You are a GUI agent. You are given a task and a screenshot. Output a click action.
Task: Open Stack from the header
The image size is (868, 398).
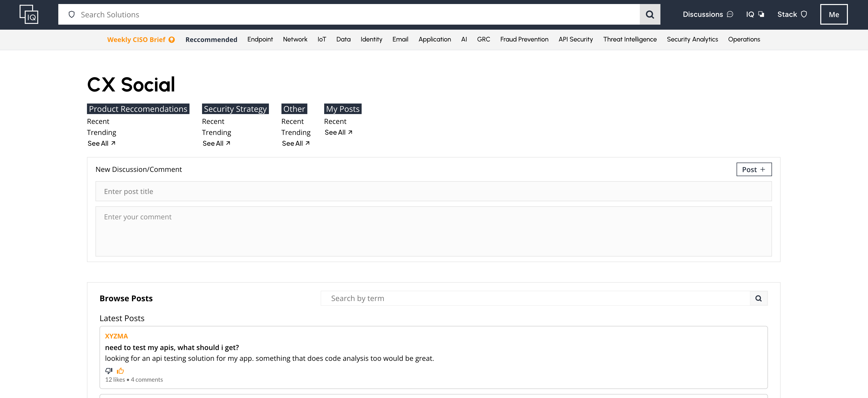coord(792,15)
